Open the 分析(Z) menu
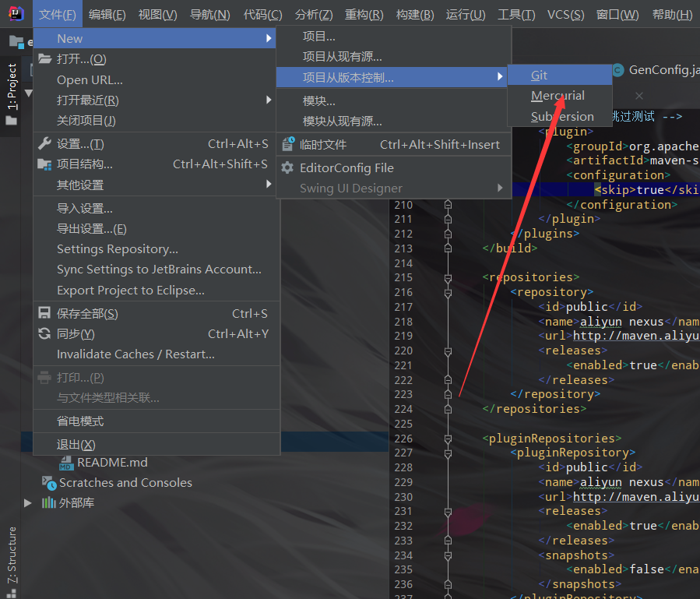Viewport: 700px width, 599px height. [x=313, y=15]
